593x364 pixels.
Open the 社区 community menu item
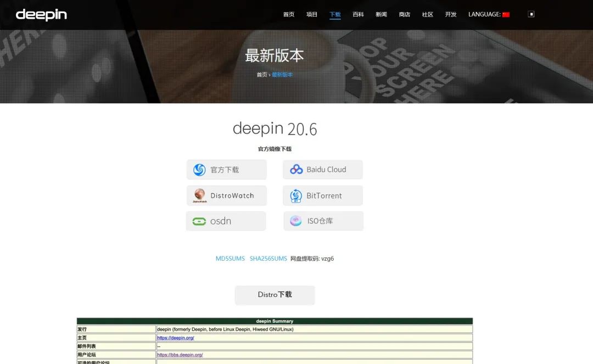pyautogui.click(x=427, y=14)
